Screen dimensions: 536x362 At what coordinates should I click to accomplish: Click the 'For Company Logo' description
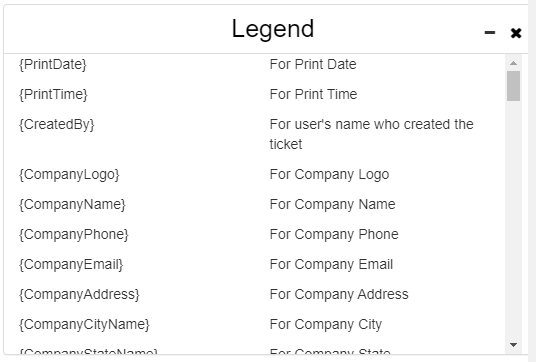(x=329, y=174)
